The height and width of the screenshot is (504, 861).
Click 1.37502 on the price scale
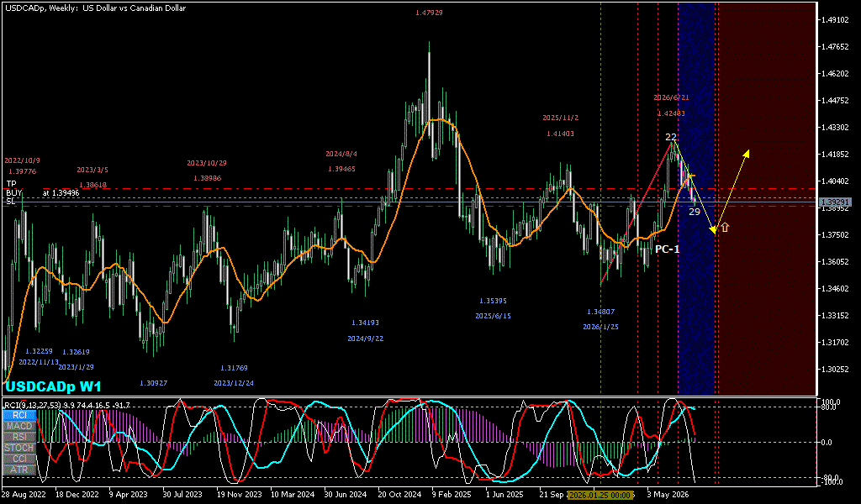[x=835, y=235]
